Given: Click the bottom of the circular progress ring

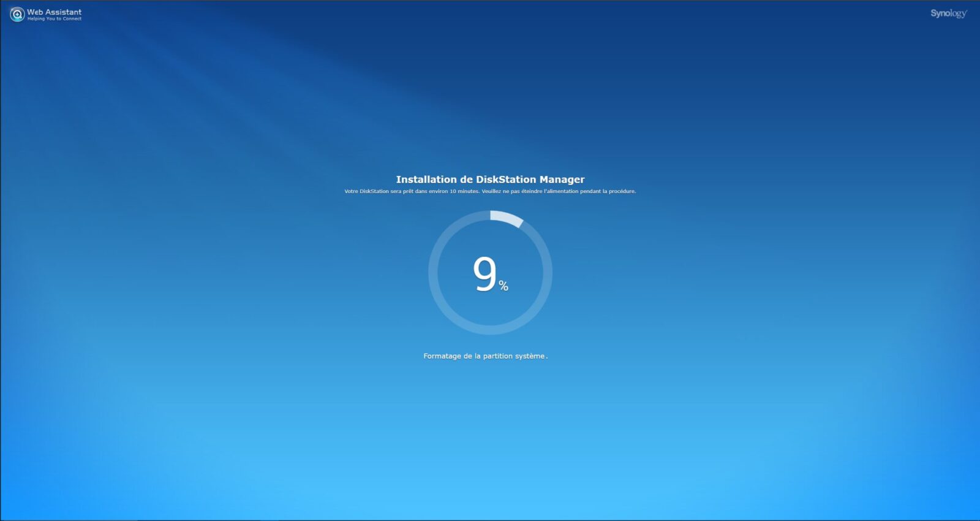Looking at the screenshot, I should pos(490,331).
